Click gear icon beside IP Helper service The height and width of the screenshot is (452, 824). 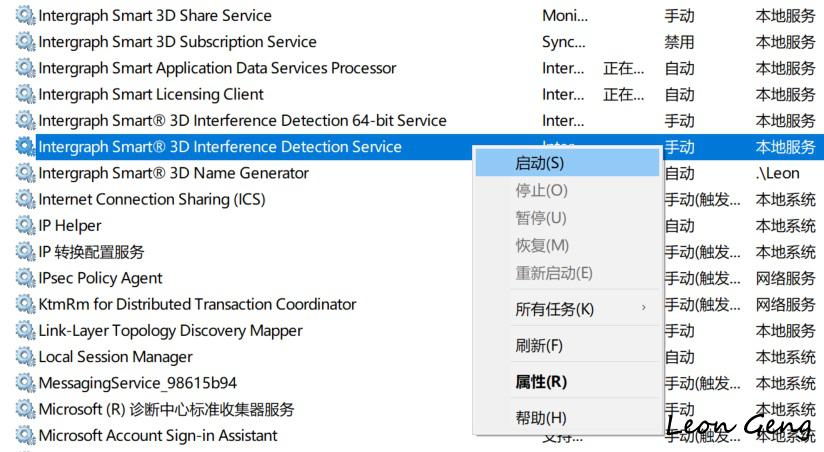click(25, 225)
